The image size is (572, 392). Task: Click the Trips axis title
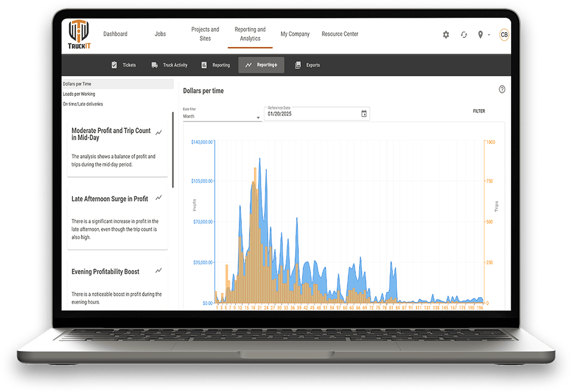tap(496, 206)
